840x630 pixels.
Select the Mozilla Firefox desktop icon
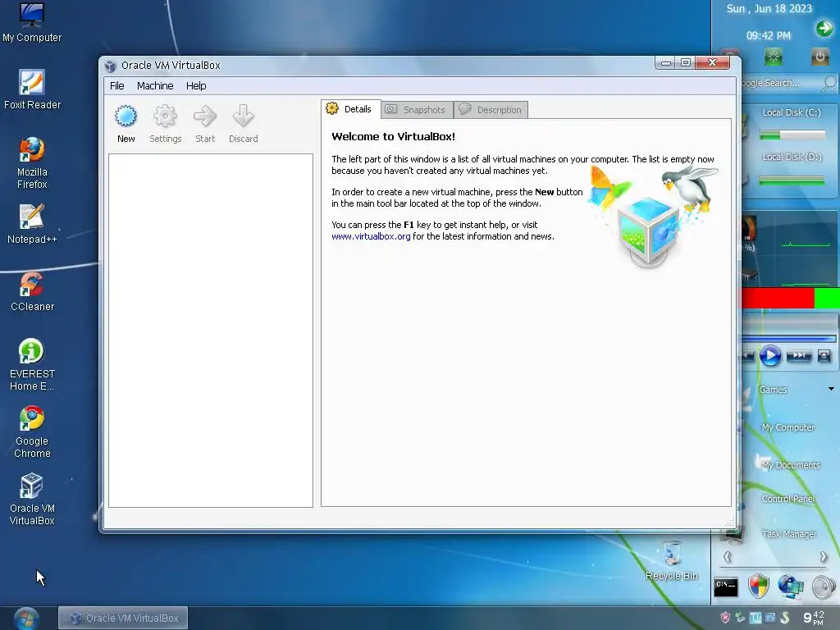tap(32, 163)
